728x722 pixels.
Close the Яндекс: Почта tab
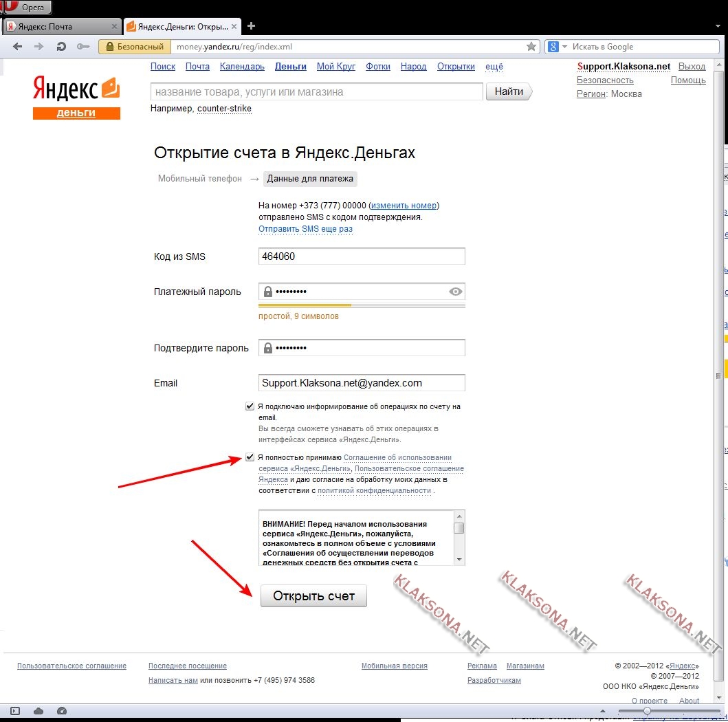tap(114, 26)
